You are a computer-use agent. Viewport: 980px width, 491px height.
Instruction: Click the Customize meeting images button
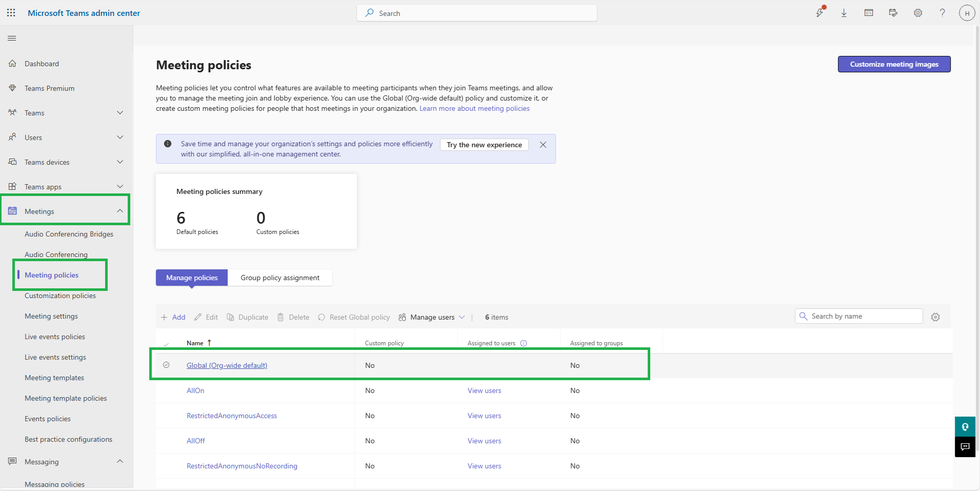click(894, 64)
